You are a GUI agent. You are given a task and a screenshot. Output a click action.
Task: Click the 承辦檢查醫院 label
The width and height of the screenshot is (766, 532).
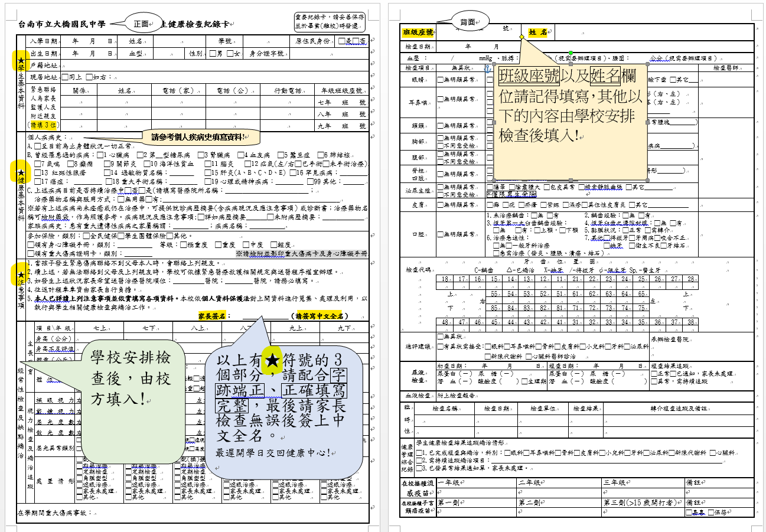click(x=670, y=340)
